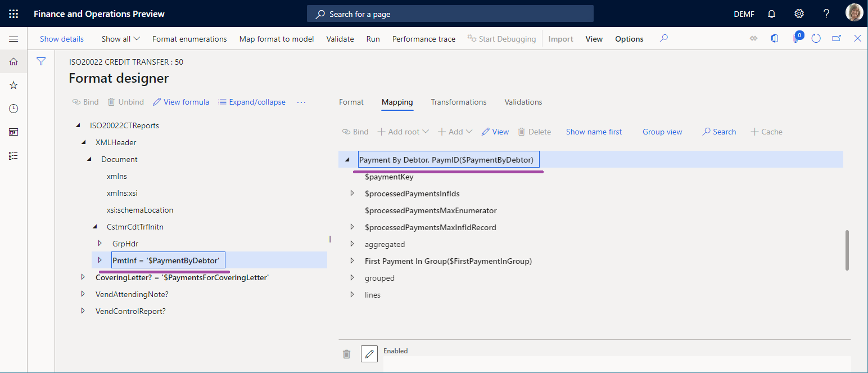The width and height of the screenshot is (868, 373).
Task: Open the app in a new window
Action: point(836,38)
